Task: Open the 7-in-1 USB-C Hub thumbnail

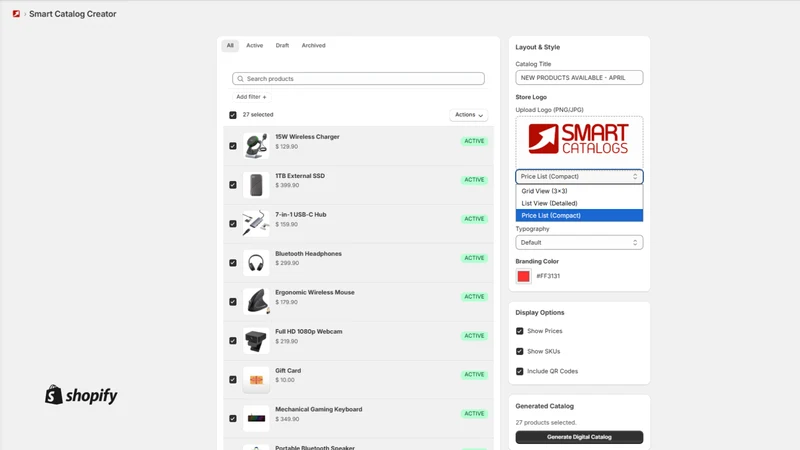Action: (x=256, y=223)
